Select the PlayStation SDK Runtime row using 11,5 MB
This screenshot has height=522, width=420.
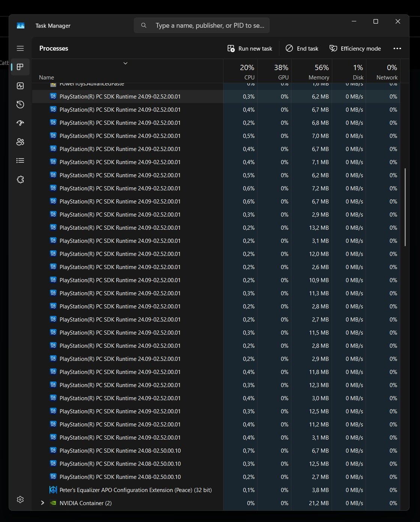(216, 332)
